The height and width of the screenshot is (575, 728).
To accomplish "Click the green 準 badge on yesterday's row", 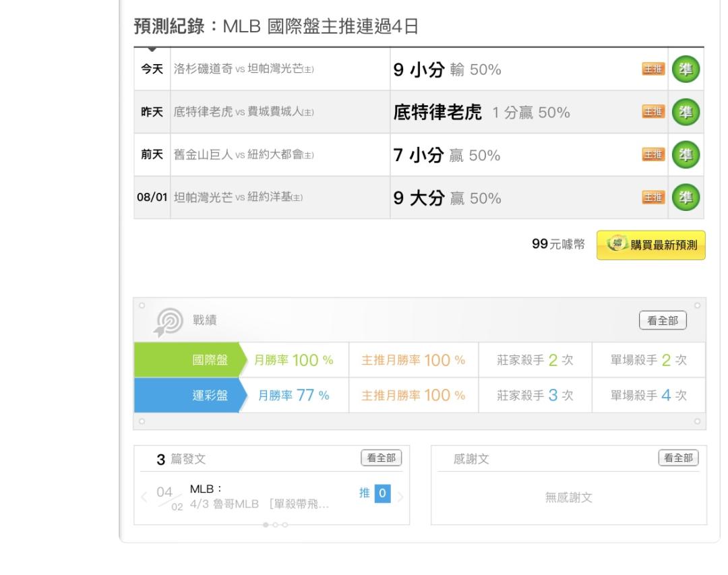I will pos(686,113).
